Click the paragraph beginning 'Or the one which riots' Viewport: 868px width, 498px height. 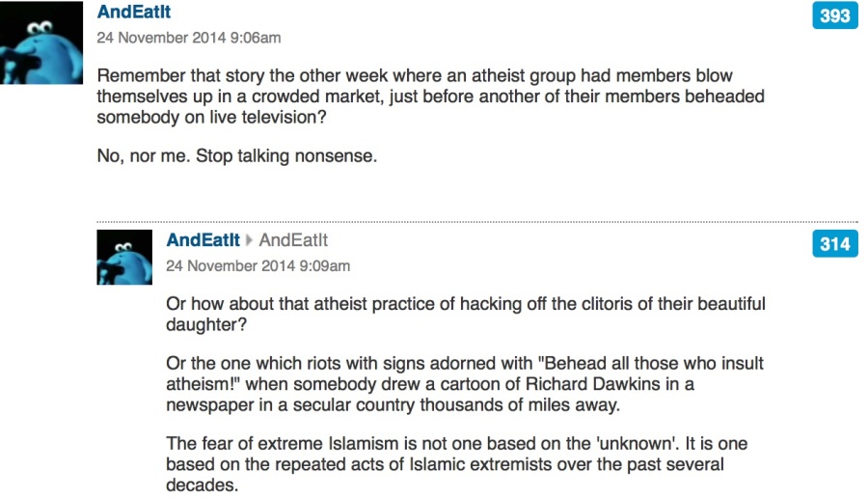[465, 384]
